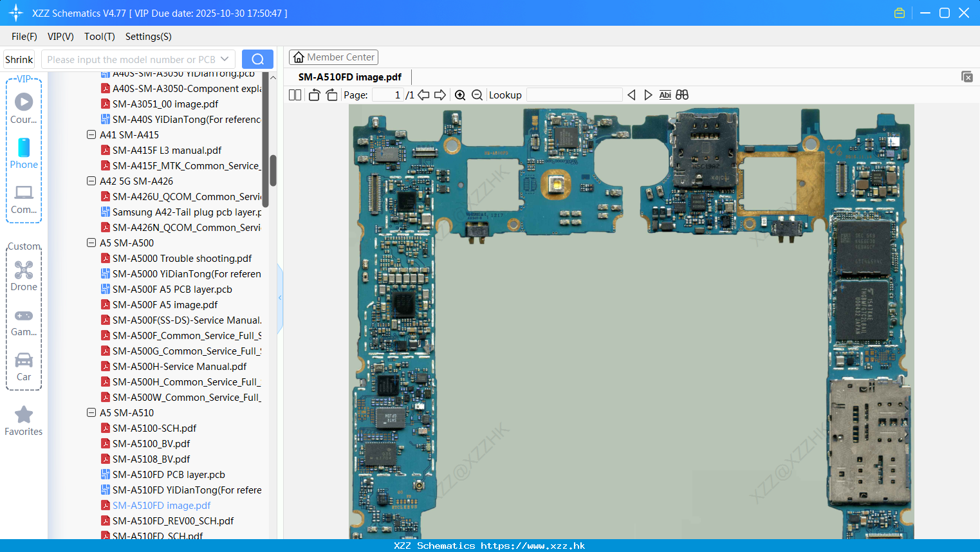Toggle two-page view layout icon
Viewport: 980px width, 552px height.
295,95
